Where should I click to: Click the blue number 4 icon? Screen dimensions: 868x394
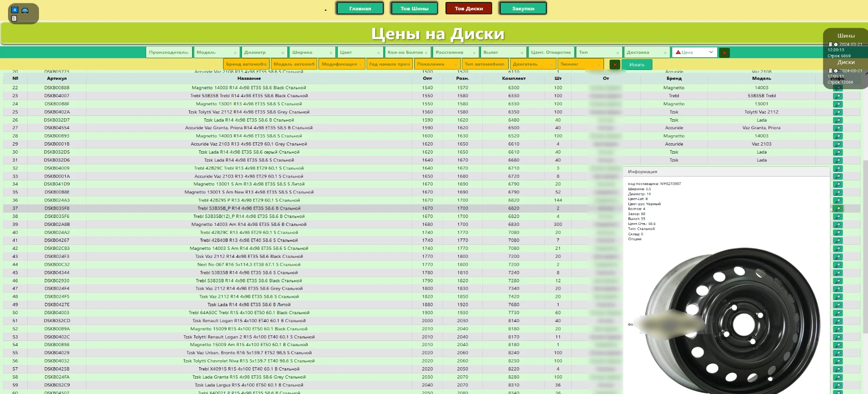(15, 10)
